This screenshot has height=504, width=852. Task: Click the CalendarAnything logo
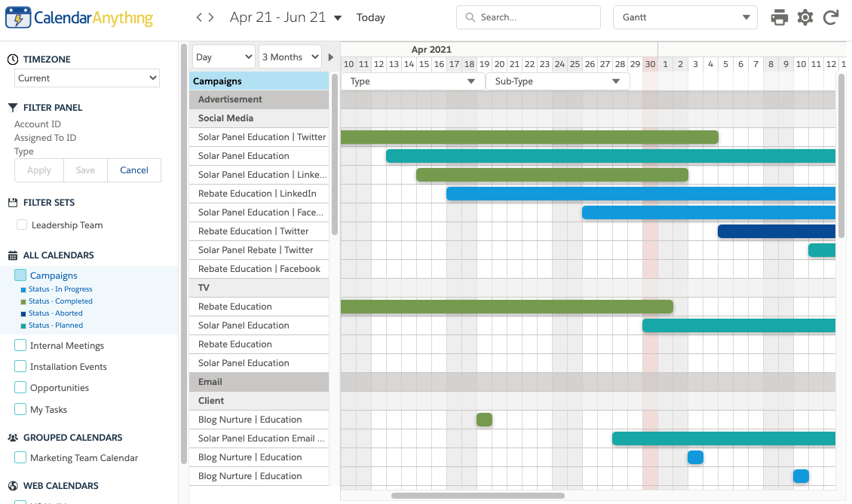click(x=79, y=17)
